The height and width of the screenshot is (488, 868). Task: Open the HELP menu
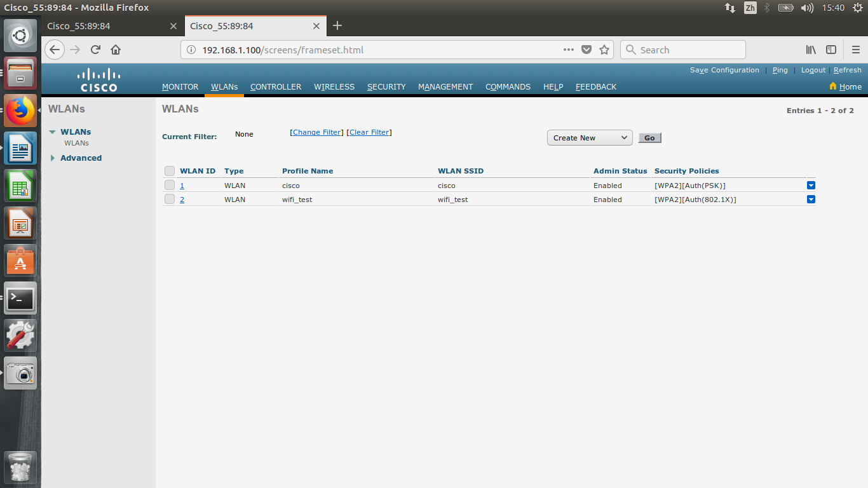pyautogui.click(x=553, y=87)
